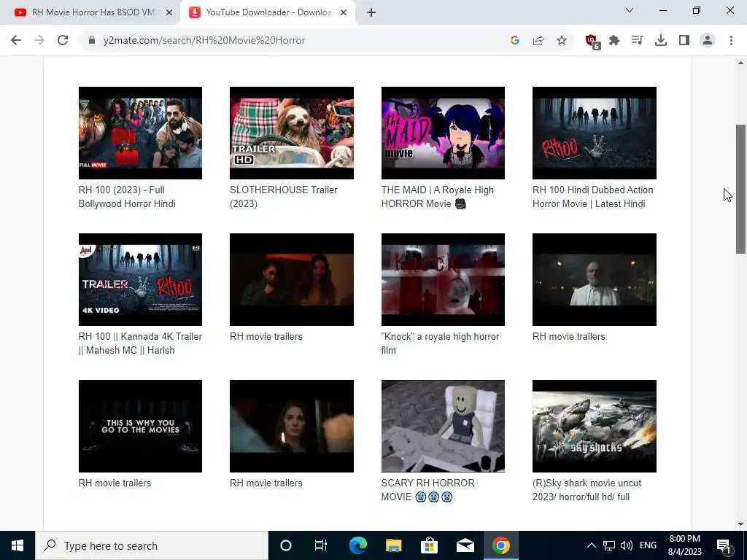Image resolution: width=747 pixels, height=560 pixels.
Task: Click 'SLOTHERHOUSE Trailer (2023)' title
Action: (284, 197)
